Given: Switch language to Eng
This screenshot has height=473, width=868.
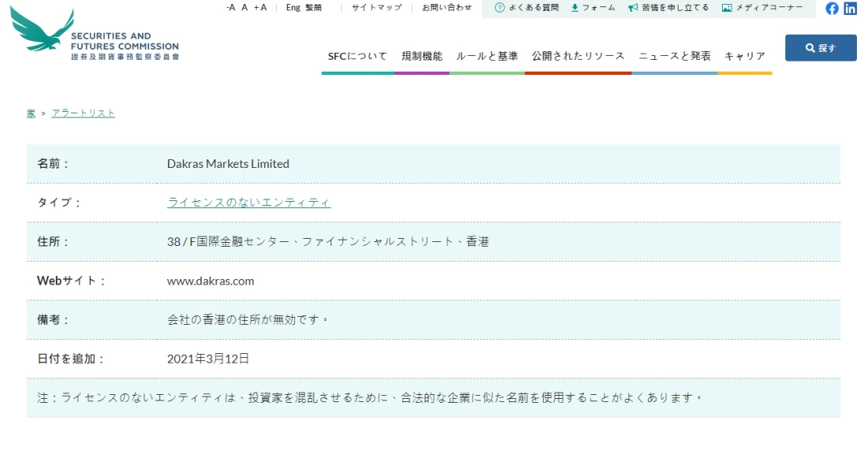Looking at the screenshot, I should (293, 7).
